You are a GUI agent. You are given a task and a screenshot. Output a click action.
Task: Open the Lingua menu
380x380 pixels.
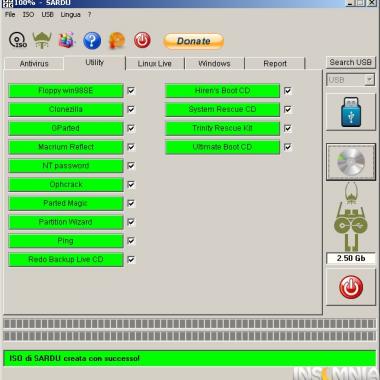(70, 15)
